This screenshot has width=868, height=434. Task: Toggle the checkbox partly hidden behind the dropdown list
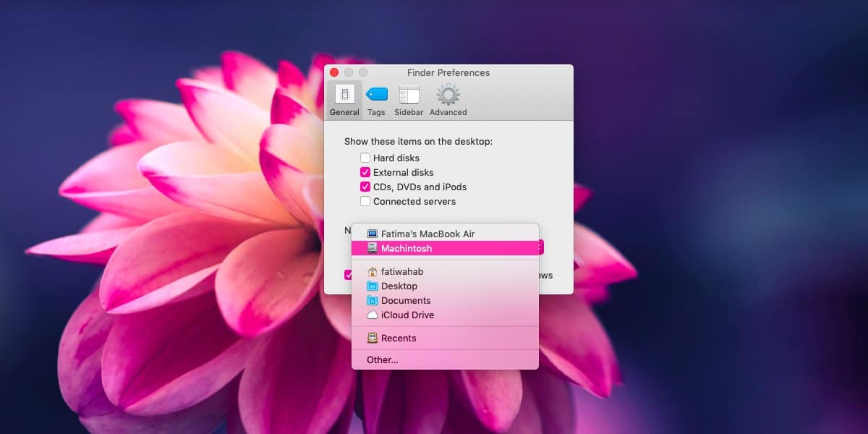pyautogui.click(x=348, y=275)
